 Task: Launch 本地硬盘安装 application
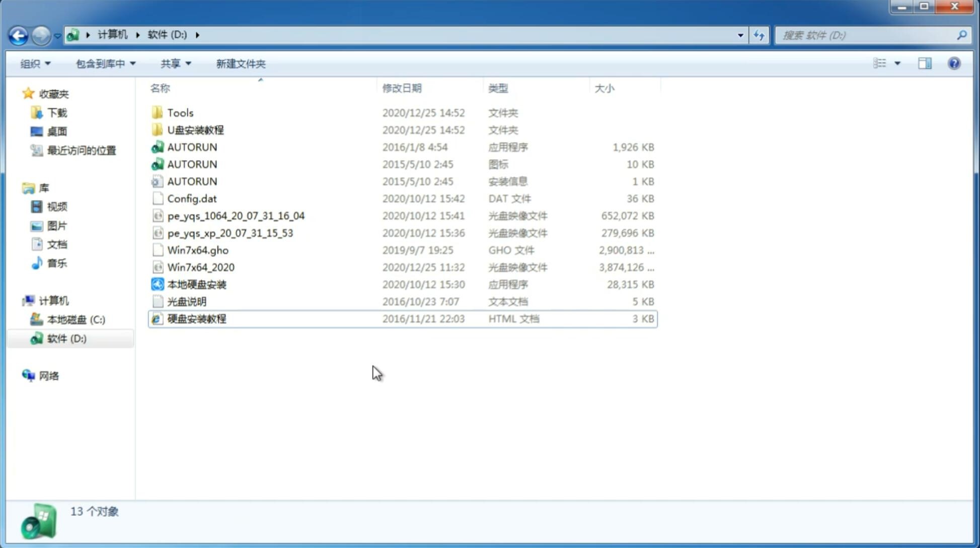pyautogui.click(x=196, y=284)
